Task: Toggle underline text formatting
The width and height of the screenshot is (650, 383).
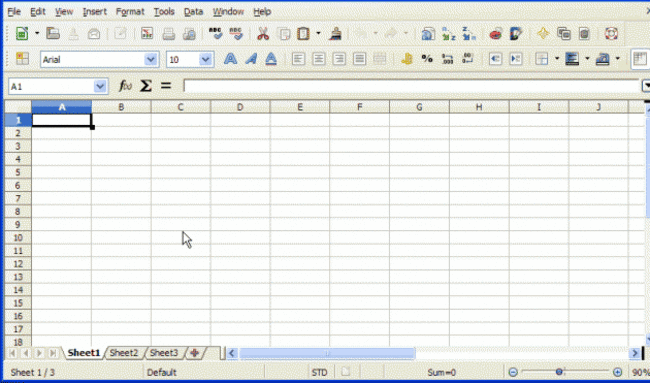Action: tap(271, 59)
